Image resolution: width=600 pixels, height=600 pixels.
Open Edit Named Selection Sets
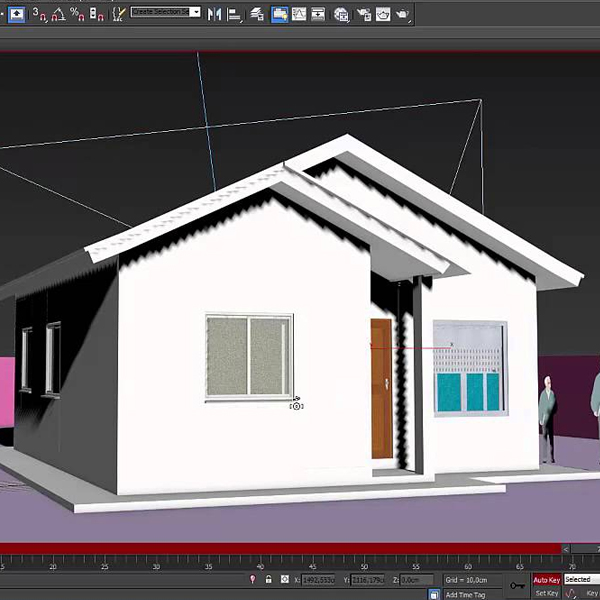(x=118, y=14)
